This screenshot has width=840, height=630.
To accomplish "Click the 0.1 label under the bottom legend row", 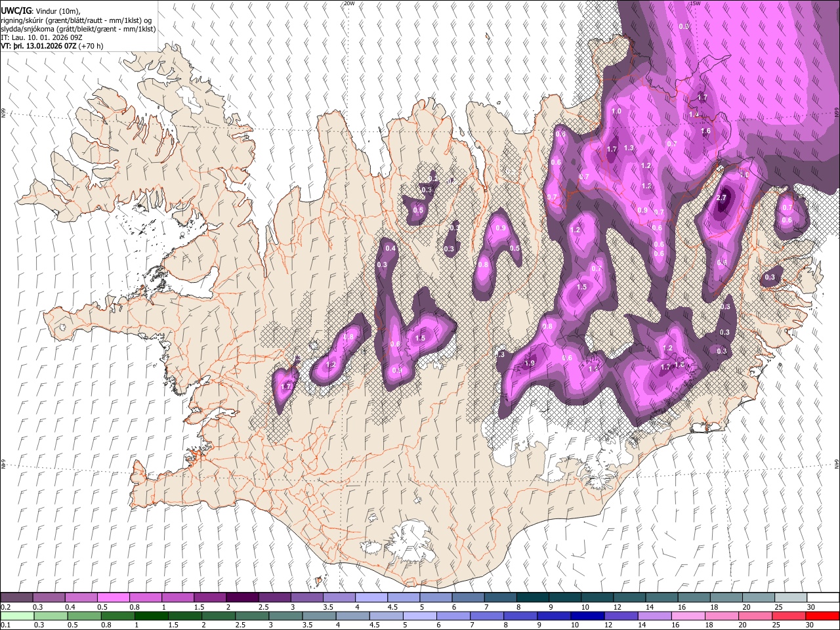I will [5, 625].
